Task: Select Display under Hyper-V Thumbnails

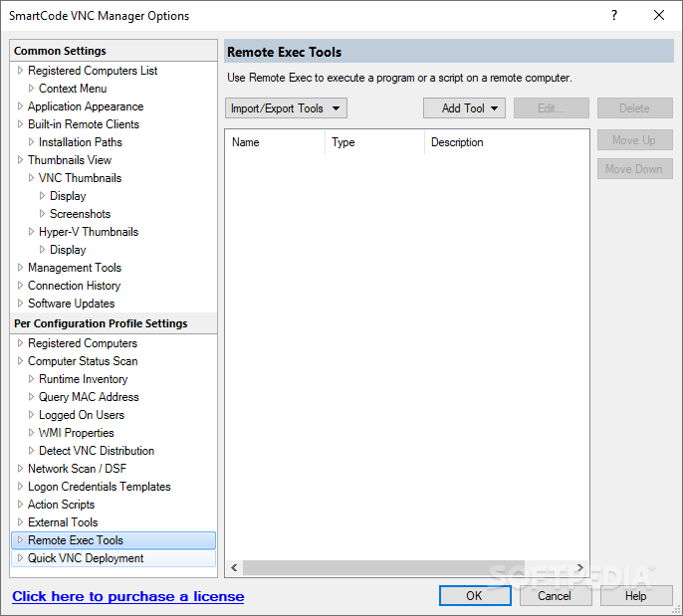Action: [68, 250]
